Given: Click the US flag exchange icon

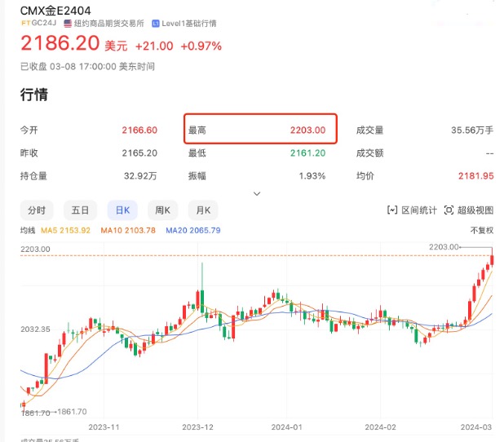Looking at the screenshot, I should click(x=68, y=24).
